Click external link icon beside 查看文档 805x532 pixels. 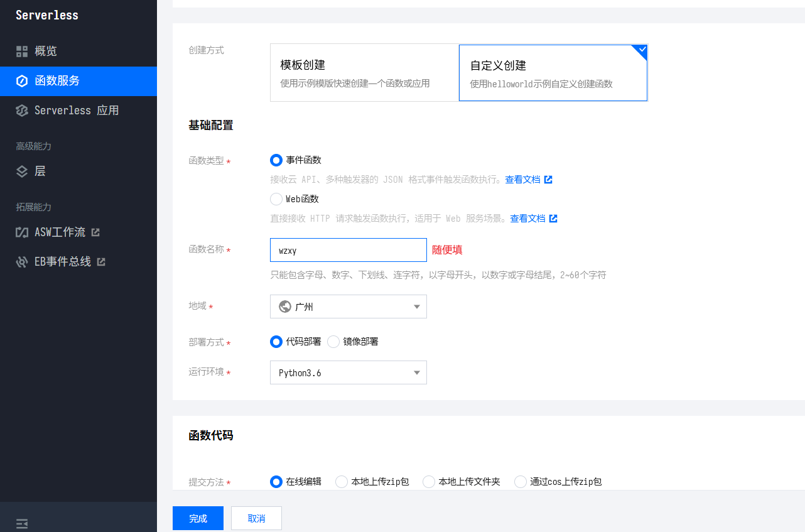tap(549, 179)
